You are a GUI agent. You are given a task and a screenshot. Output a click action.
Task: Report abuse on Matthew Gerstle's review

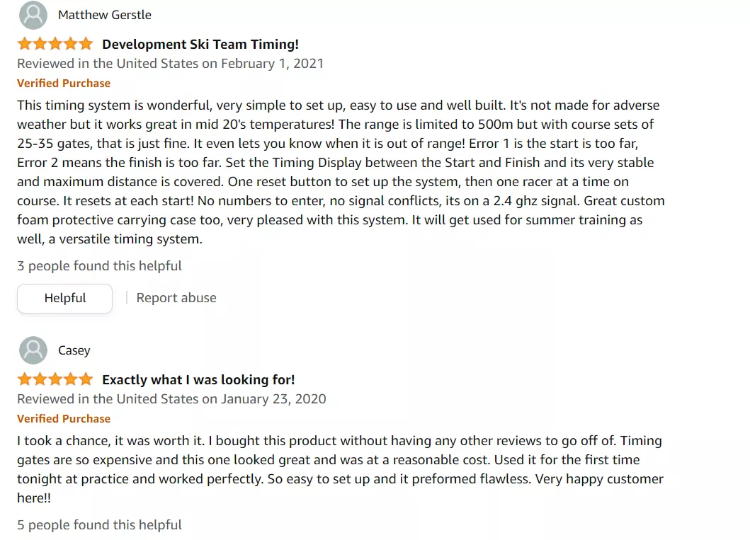(x=176, y=298)
